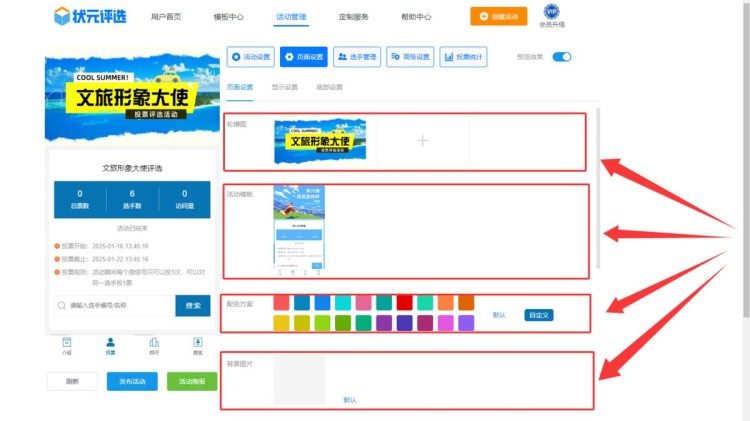
Task: Open 投票统计 statistics view
Action: [x=463, y=57]
